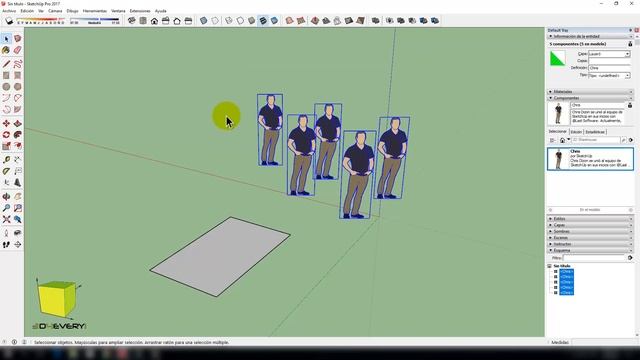Viewport: 640px width, 360px height.
Task: Open the Extensiones menu
Action: (140, 11)
